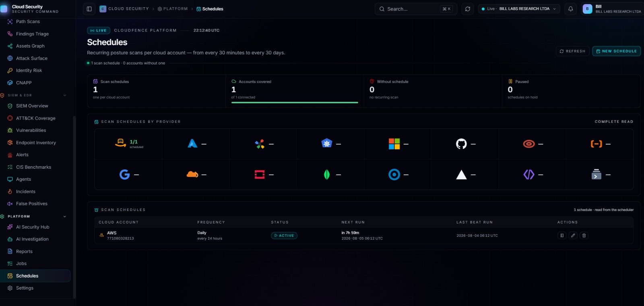Collapse the SIEM & EDR section

65,95
